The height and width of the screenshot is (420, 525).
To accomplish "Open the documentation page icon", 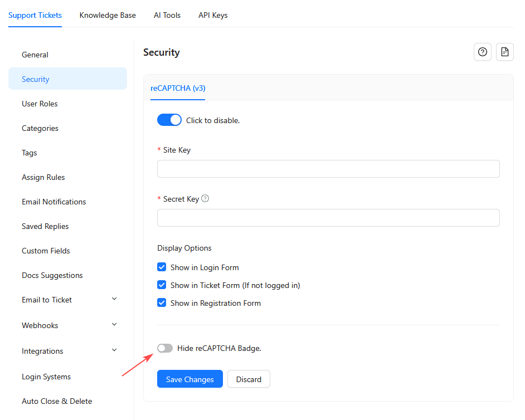I will pyautogui.click(x=504, y=52).
